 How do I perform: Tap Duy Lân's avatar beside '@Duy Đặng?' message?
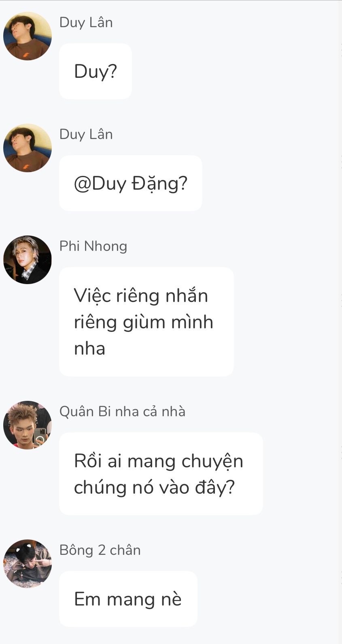coord(28,148)
